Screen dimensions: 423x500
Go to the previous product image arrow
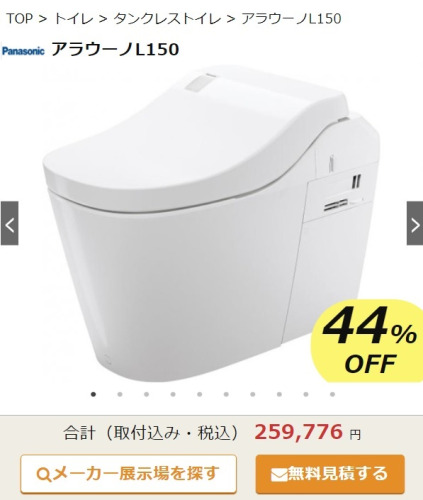tap(9, 223)
